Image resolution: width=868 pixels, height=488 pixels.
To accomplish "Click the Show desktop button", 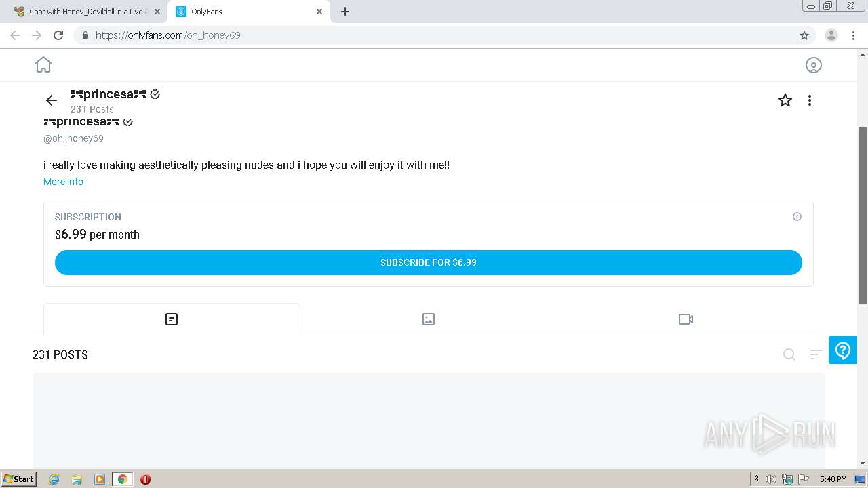I will click(861, 479).
